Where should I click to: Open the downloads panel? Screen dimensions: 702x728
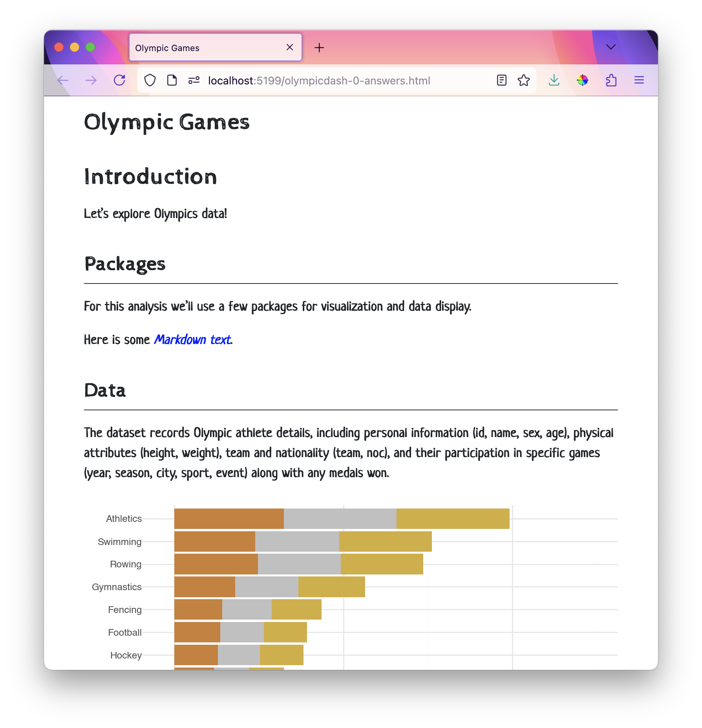(554, 80)
